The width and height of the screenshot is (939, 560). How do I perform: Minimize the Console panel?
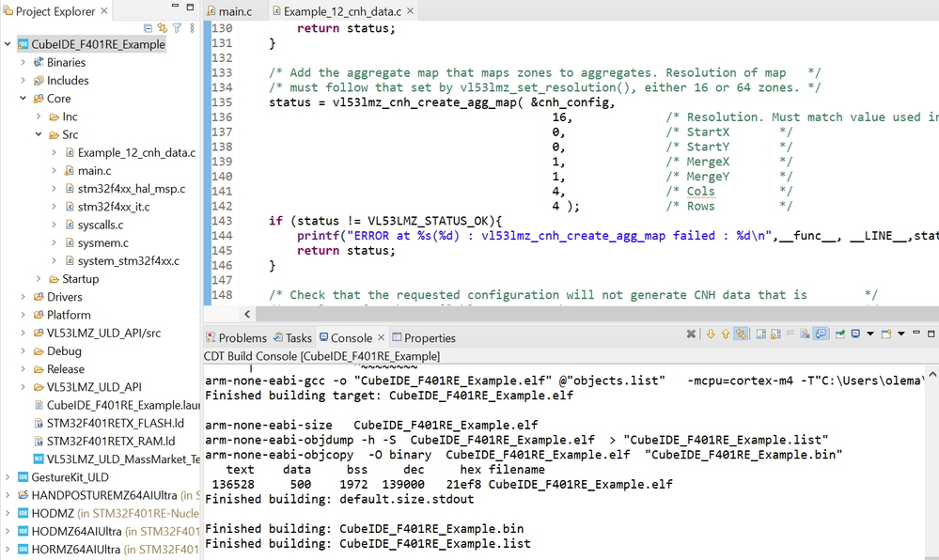(x=916, y=333)
